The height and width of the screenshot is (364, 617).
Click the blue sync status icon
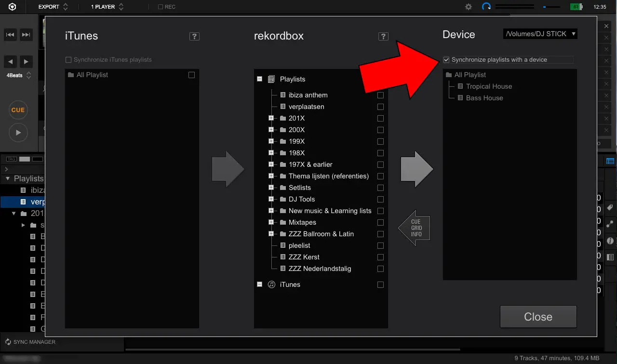click(486, 7)
